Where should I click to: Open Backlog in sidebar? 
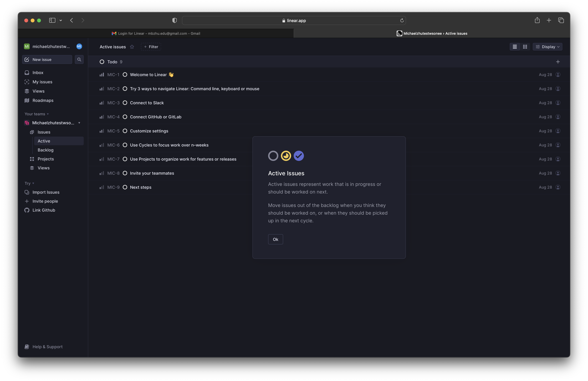(46, 150)
